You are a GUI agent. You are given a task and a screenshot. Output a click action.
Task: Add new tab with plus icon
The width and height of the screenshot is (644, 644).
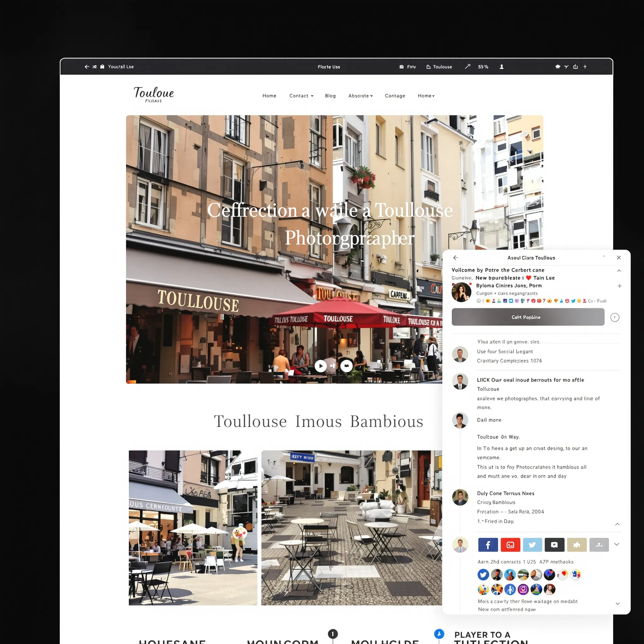pyautogui.click(x=585, y=67)
